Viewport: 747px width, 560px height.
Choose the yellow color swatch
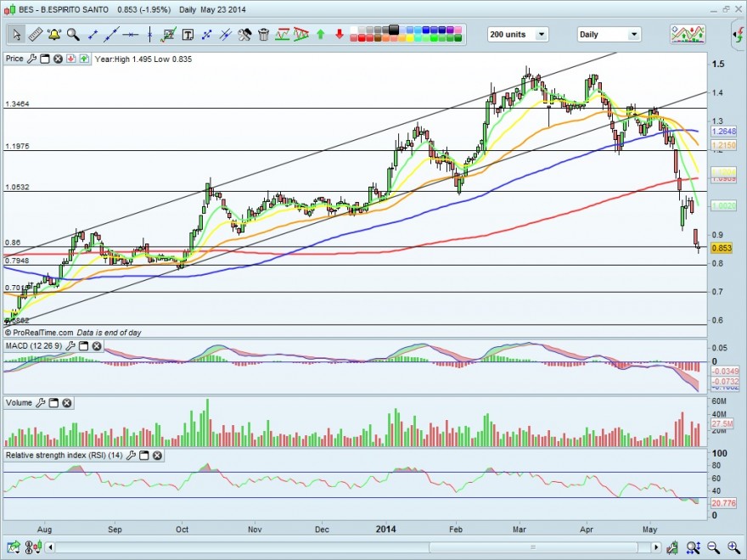[410, 37]
